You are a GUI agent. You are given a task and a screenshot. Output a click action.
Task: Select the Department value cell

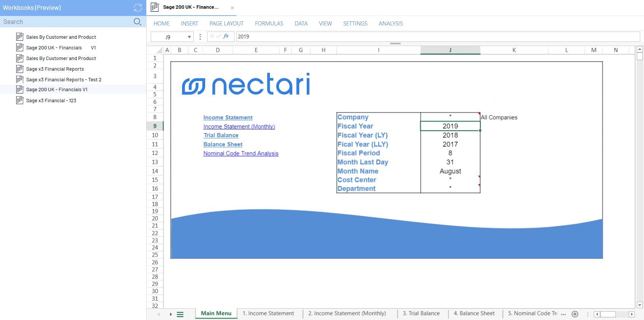point(450,189)
